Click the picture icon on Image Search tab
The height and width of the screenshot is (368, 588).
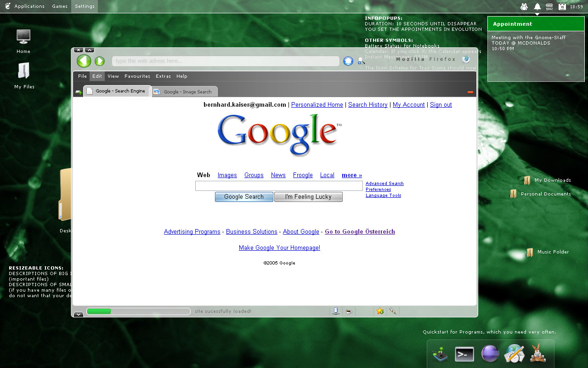tap(157, 92)
